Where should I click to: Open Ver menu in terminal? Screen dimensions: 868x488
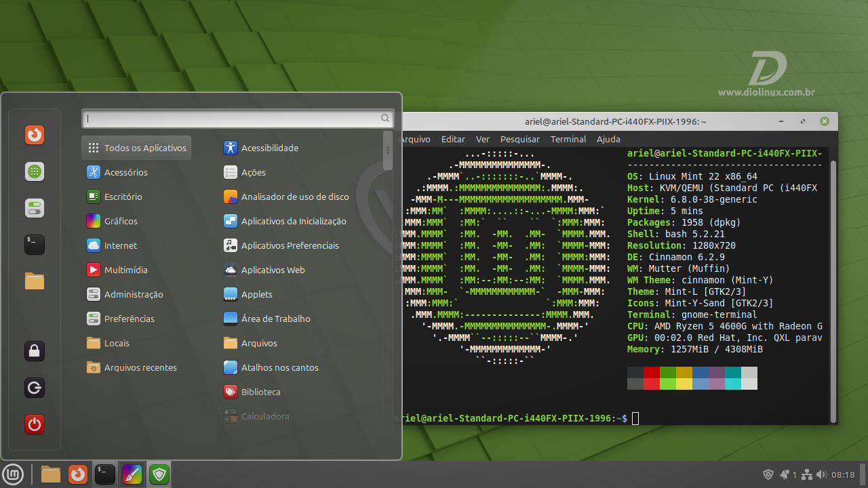483,139
